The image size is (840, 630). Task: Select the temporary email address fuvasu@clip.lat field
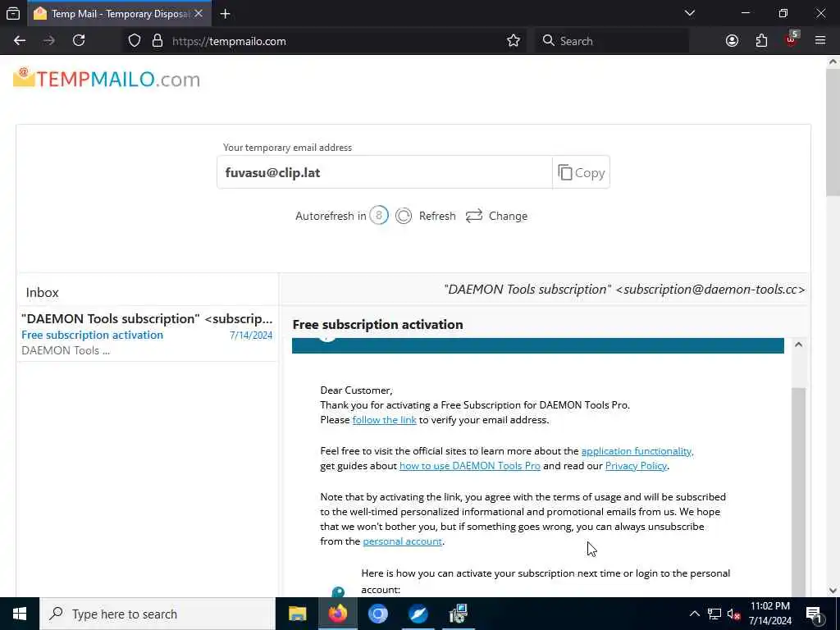[384, 172]
